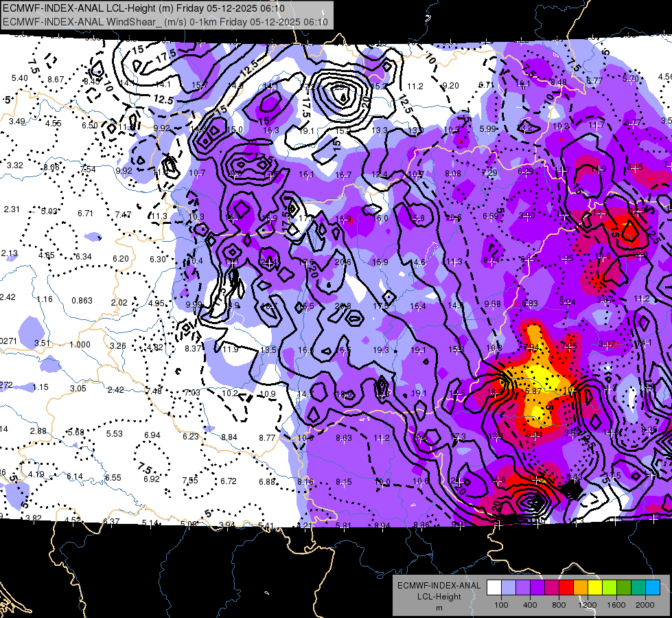Click the 'm' unit label in the legend
The height and width of the screenshot is (618, 672).
tap(439, 608)
